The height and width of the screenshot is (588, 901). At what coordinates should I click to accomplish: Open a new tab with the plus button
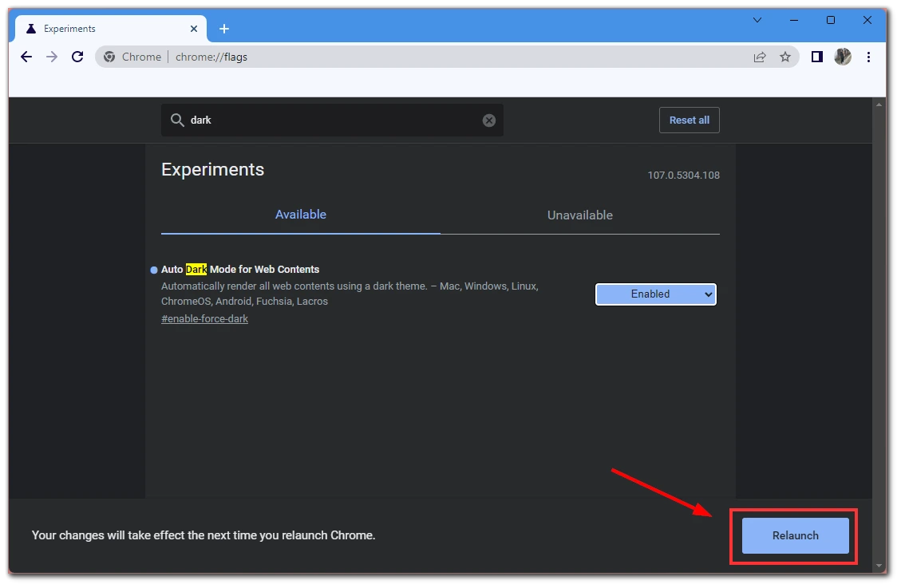(224, 29)
